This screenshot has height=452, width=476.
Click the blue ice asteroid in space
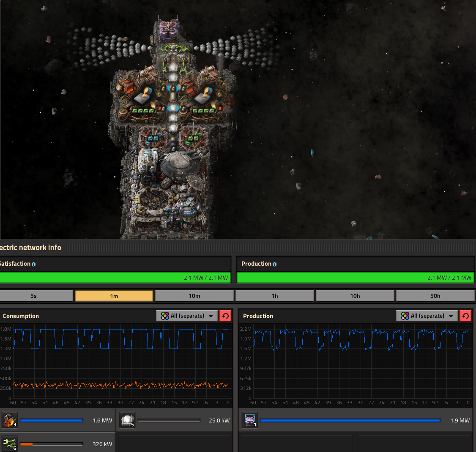(312, 152)
